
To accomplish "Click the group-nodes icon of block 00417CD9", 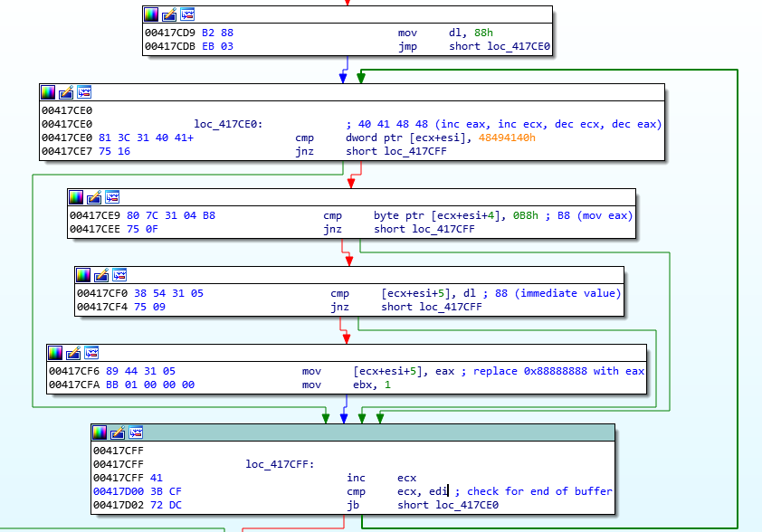I will (x=187, y=14).
